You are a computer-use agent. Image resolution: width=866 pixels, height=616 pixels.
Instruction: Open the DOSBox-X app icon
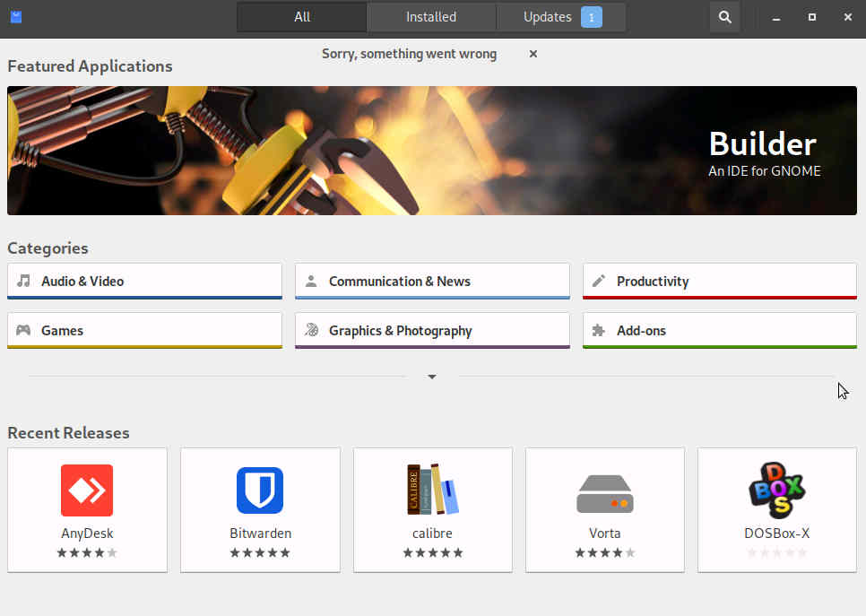[777, 490]
